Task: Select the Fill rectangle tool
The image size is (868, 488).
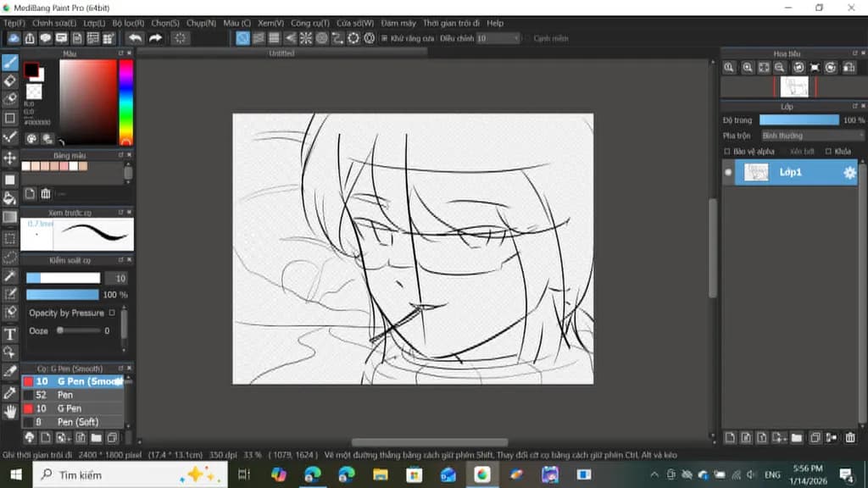Action: (10, 180)
